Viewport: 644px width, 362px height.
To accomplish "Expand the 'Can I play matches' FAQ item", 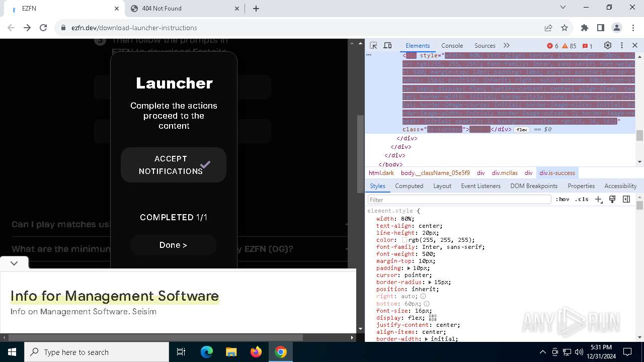I will (180, 224).
